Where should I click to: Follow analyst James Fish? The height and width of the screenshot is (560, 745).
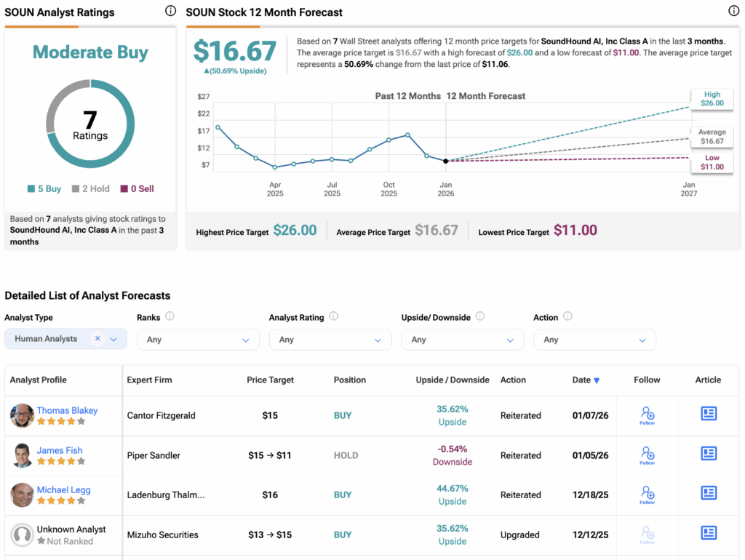pyautogui.click(x=647, y=455)
